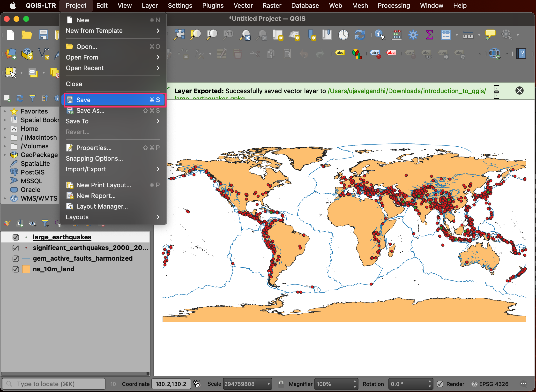Click the Coordinate value field

coord(171,384)
